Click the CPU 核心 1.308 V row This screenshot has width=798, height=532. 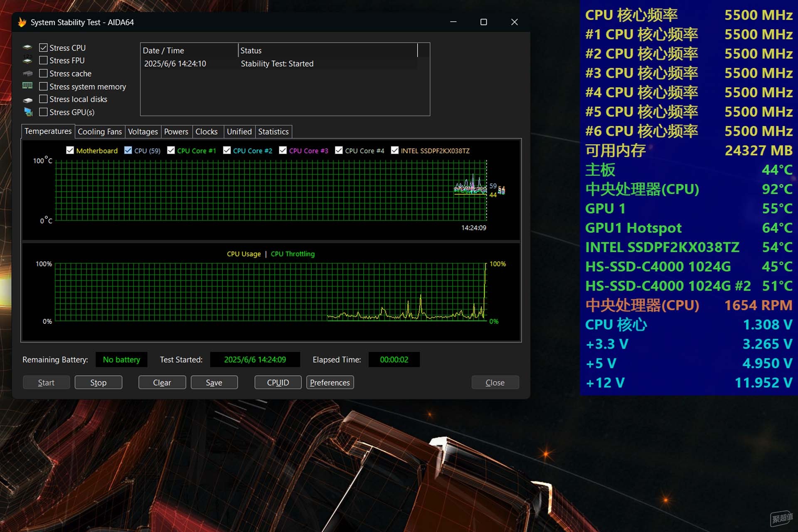pyautogui.click(x=689, y=325)
